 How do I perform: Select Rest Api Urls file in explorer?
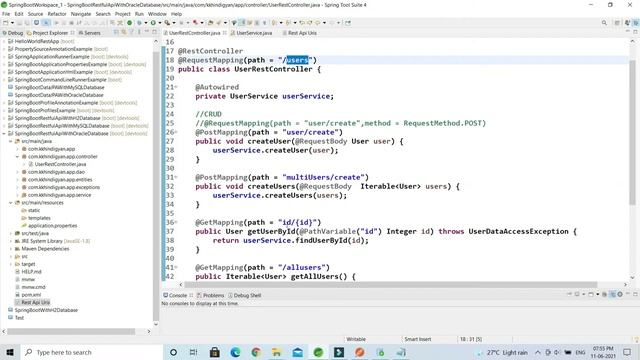coord(36,302)
